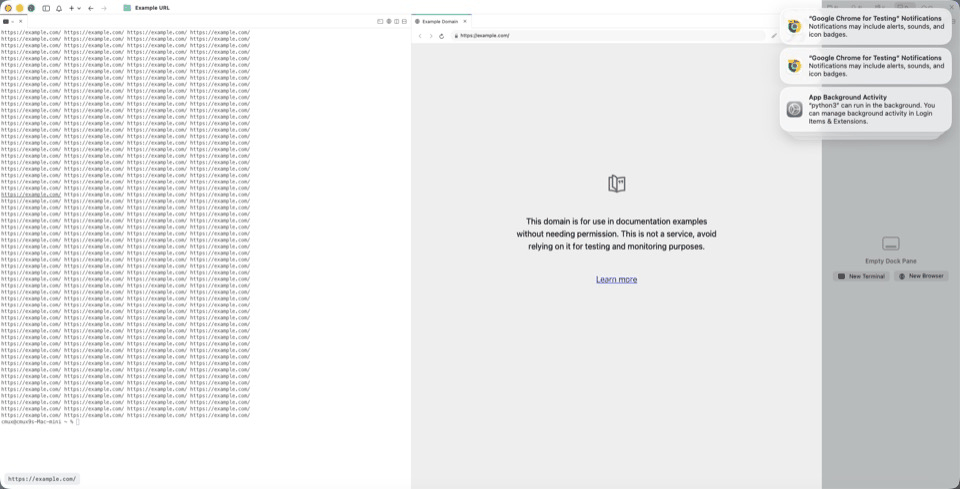Close the Example Domain tab
The image size is (960, 489).
point(465,21)
